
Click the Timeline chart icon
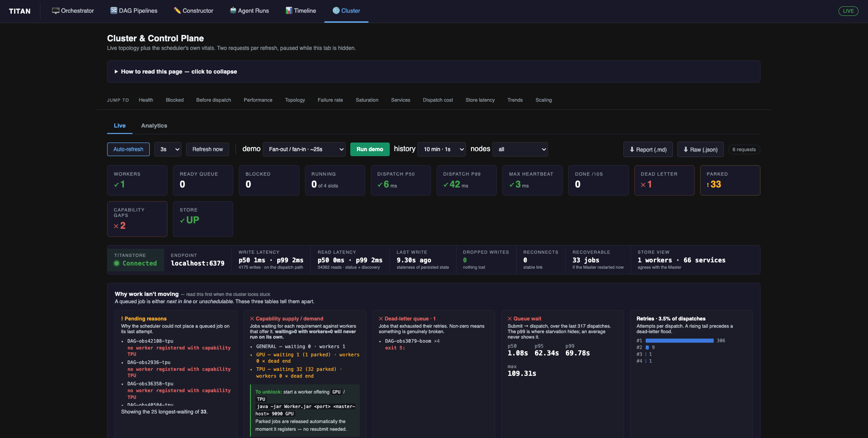pos(289,10)
